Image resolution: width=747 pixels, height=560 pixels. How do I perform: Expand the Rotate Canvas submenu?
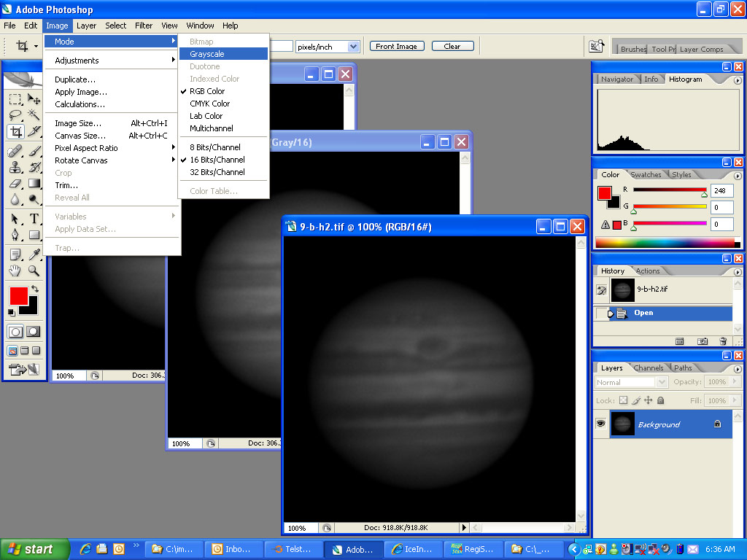(x=112, y=160)
